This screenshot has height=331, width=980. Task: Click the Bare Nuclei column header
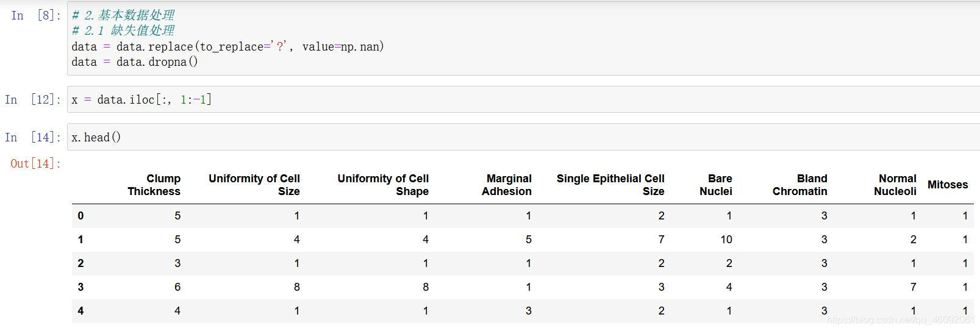[x=716, y=185]
